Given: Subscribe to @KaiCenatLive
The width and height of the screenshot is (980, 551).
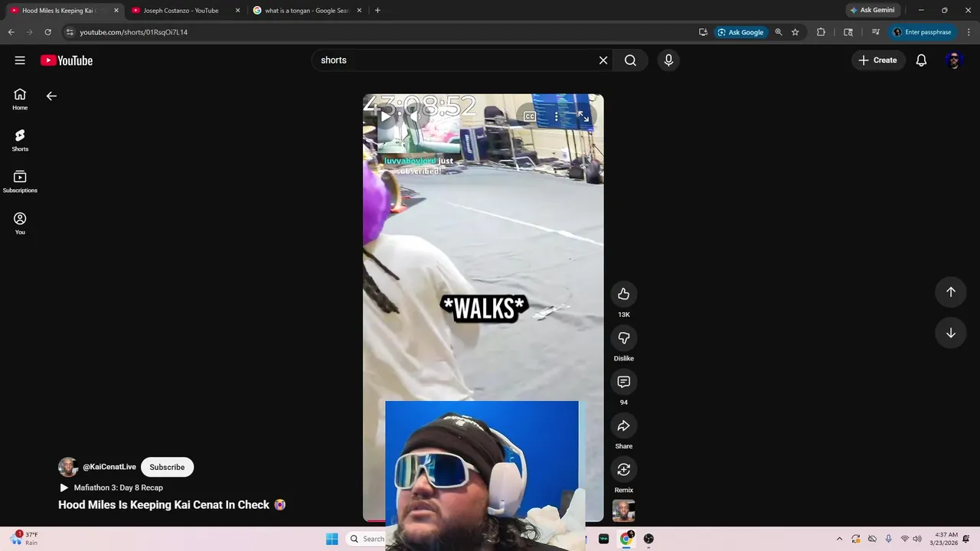Looking at the screenshot, I should point(167,467).
